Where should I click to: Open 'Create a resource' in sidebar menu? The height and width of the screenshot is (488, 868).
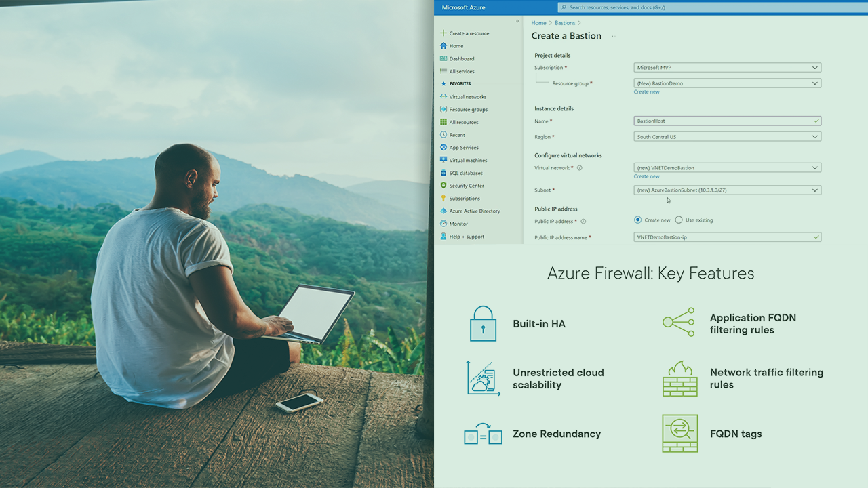point(469,33)
